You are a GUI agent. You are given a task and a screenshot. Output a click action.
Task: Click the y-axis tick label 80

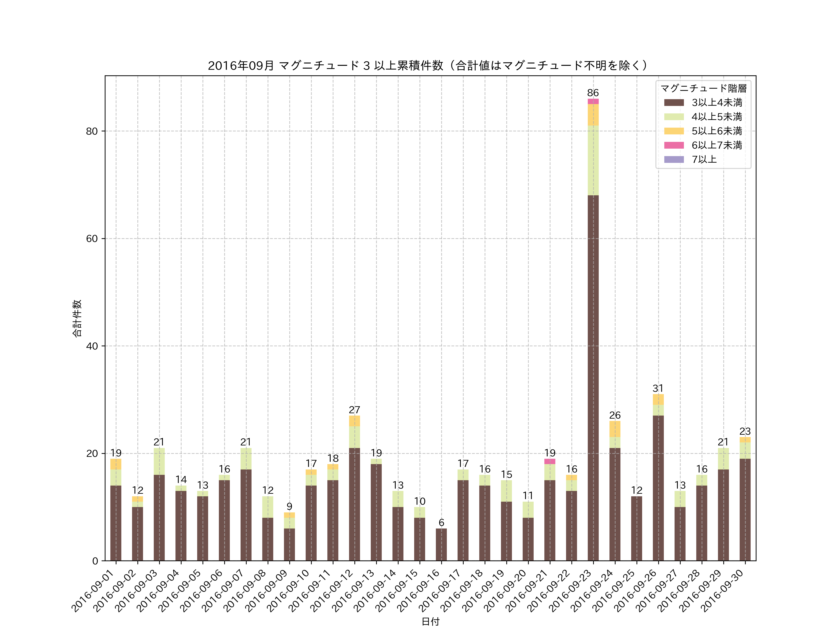point(91,131)
